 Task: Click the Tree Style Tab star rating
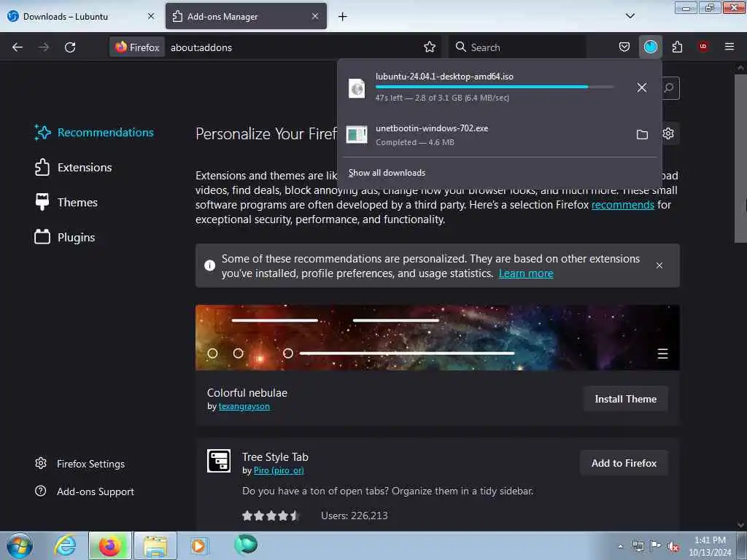click(270, 516)
